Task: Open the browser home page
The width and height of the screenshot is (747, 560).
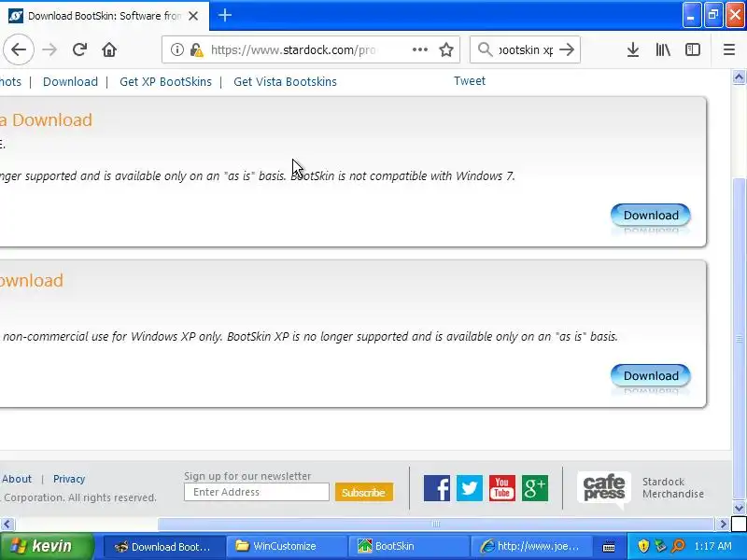Action: coord(109,49)
